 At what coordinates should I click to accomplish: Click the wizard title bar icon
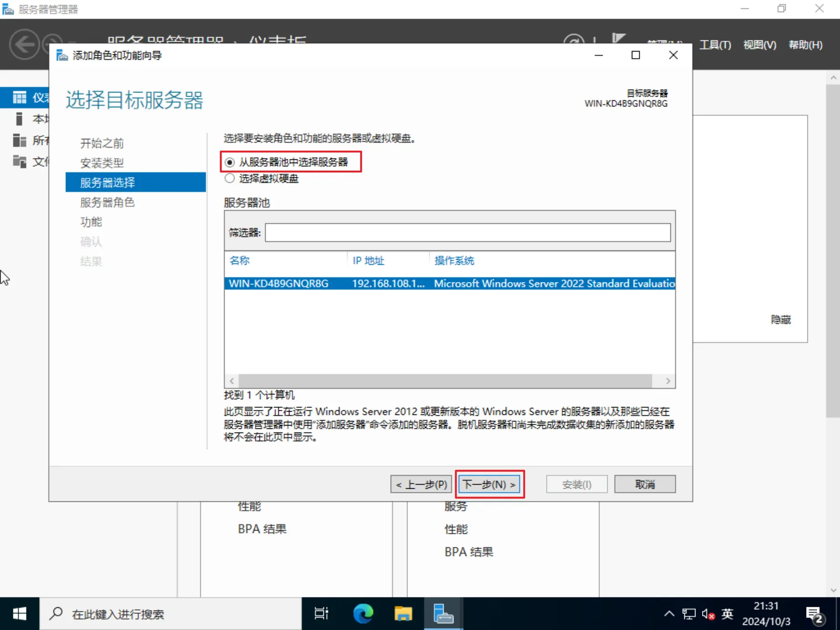point(62,55)
